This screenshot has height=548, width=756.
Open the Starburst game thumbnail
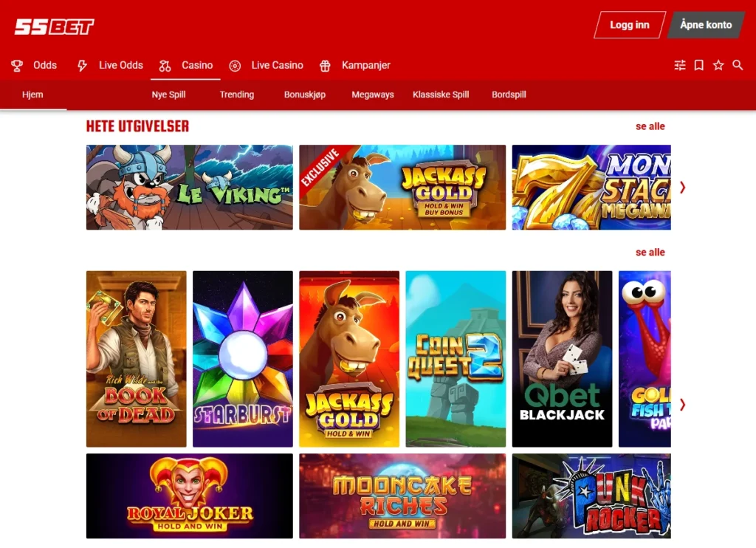pyautogui.click(x=242, y=358)
